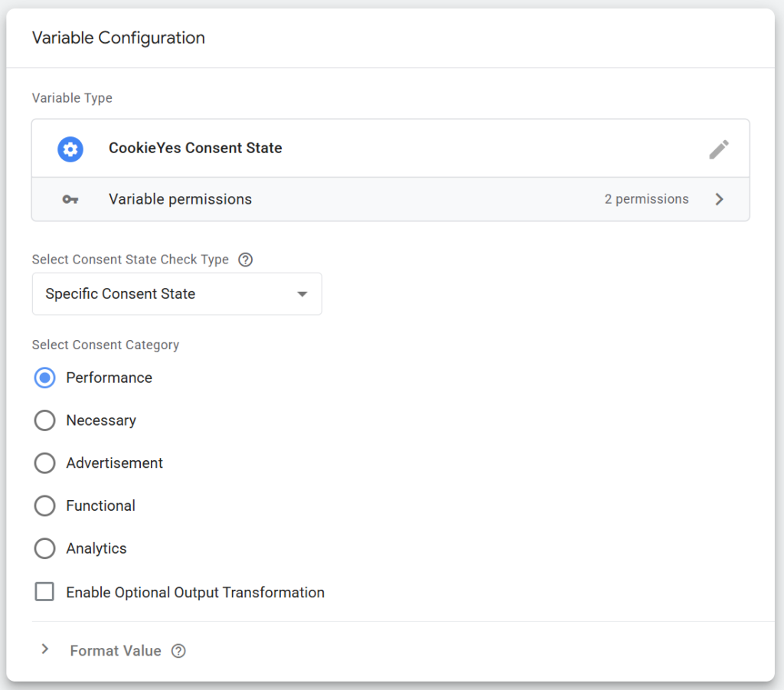Click the Select Consent State Check Type label
The width and height of the screenshot is (784, 690).
130,260
